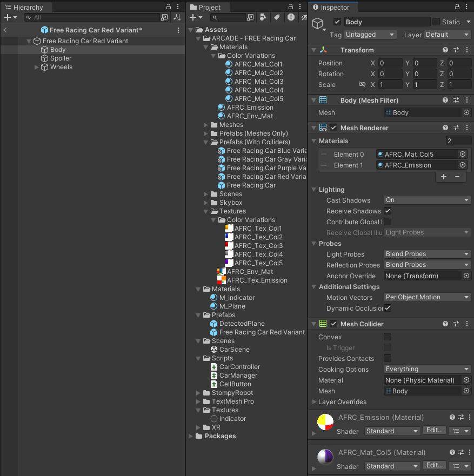The width and height of the screenshot is (474, 476).
Task: Open Cast Shadows dropdown
Action: tap(428, 200)
